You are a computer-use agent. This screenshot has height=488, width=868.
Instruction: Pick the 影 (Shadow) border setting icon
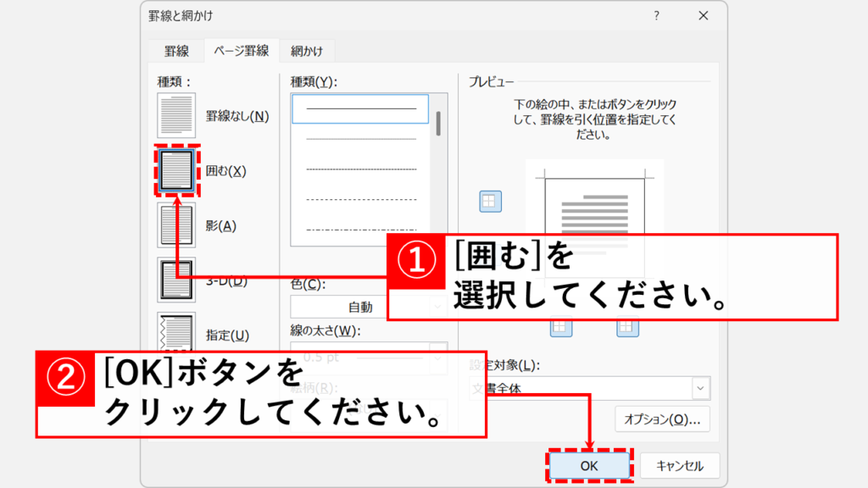coord(176,225)
